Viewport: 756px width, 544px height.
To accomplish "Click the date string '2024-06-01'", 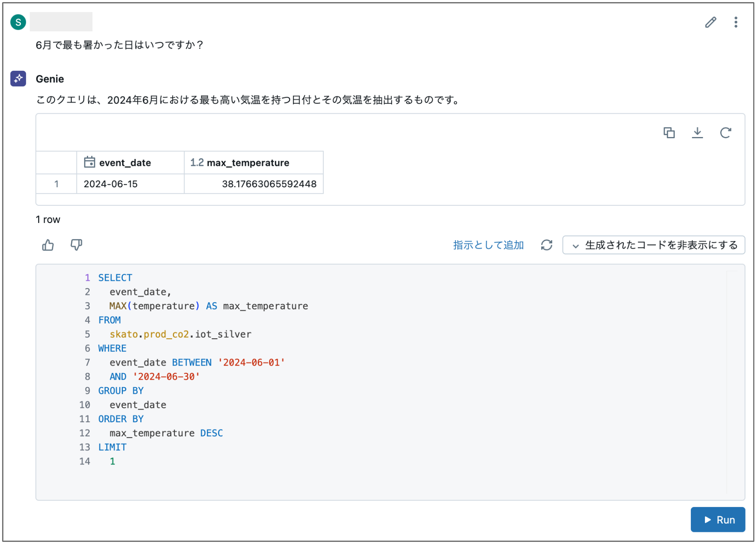I will tap(251, 362).
